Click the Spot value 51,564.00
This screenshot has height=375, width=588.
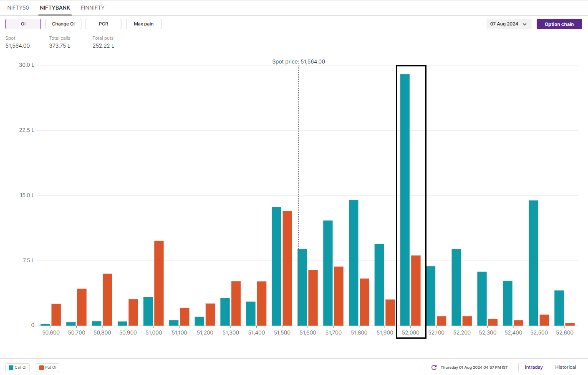18,46
